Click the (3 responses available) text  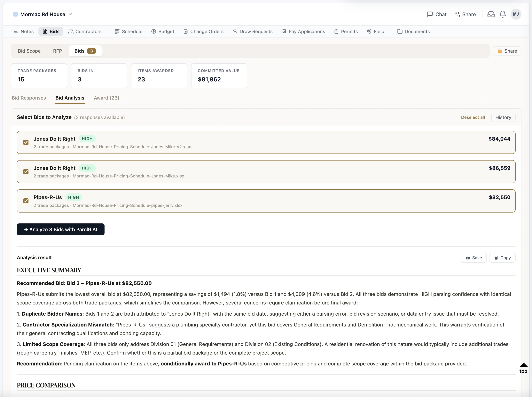(99, 117)
